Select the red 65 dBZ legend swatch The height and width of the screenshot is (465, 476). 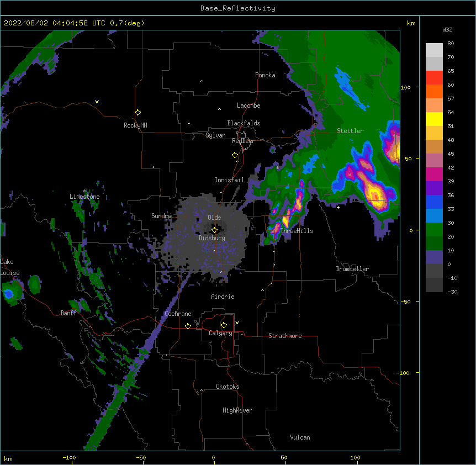(x=434, y=78)
